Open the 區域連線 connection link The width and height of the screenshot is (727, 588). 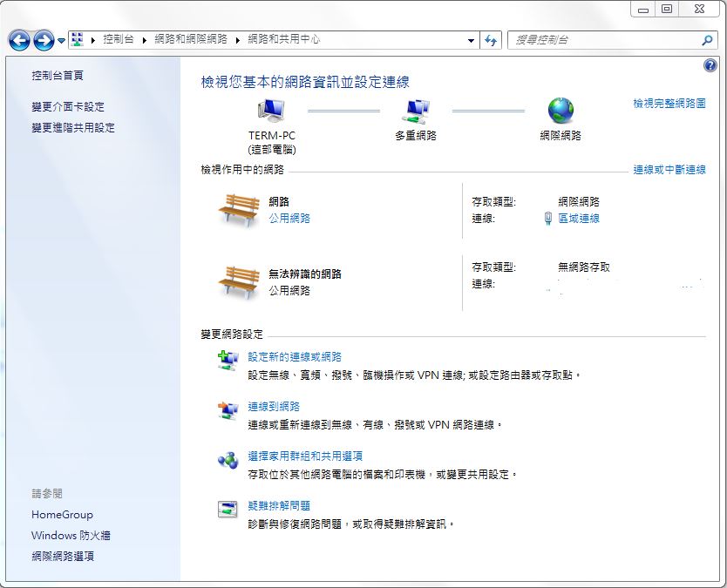coord(579,219)
